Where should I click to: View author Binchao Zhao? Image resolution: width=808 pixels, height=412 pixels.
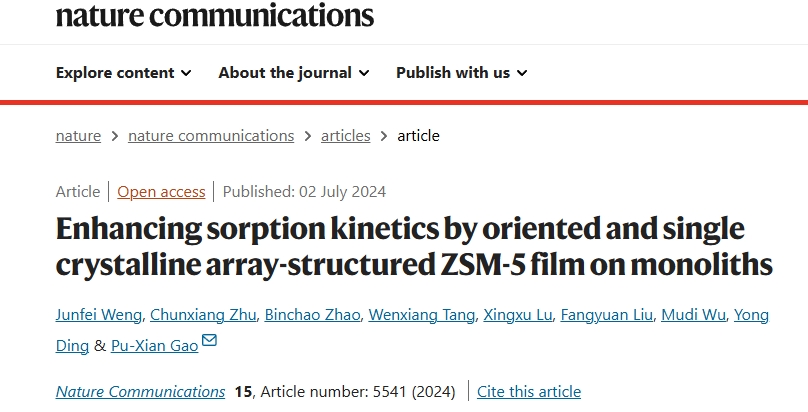coord(312,315)
